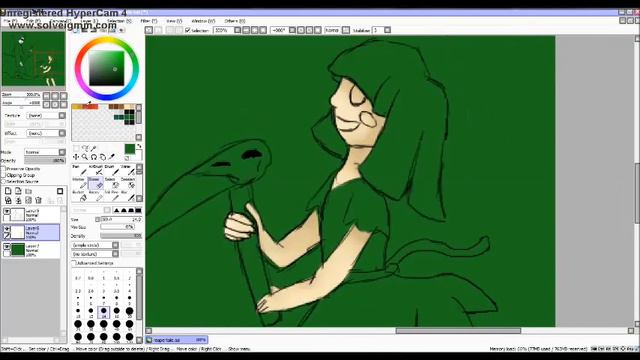Screen dimensions: 640x360
Task: Select the AirBrush tool
Action: coord(96,170)
